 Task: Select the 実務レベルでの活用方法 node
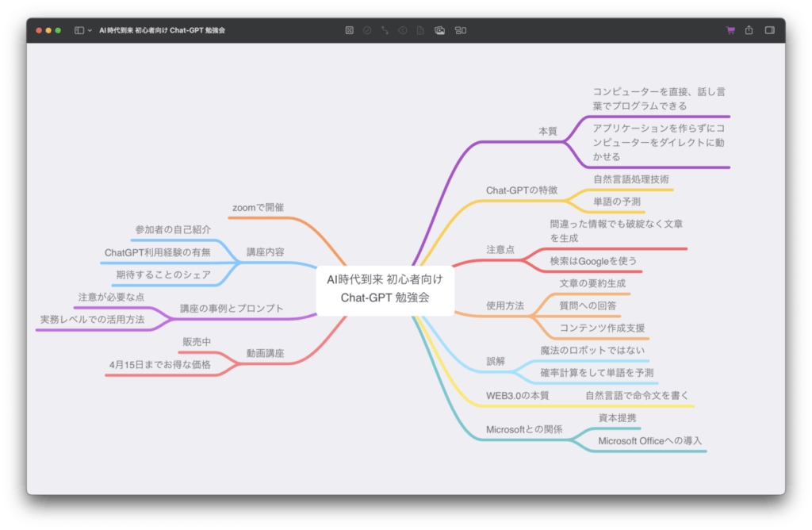[92, 320]
